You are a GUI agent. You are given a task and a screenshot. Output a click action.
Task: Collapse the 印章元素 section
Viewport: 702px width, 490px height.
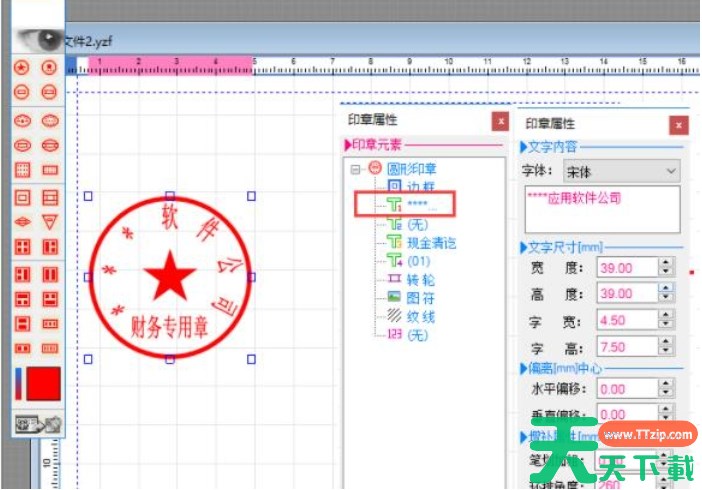pyautogui.click(x=347, y=146)
